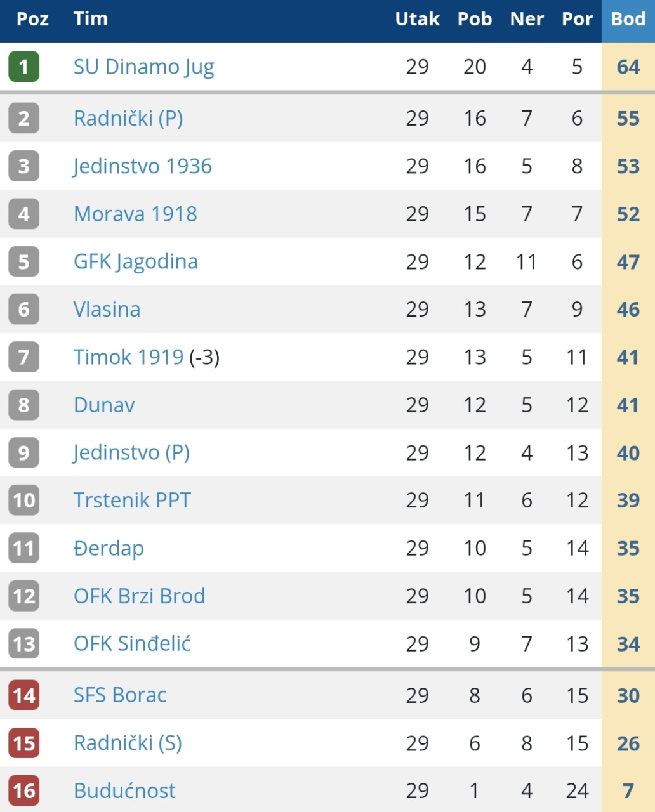This screenshot has width=655, height=812.
Task: Click SU Dinamo Jug's 64 points cell
Action: tap(628, 67)
